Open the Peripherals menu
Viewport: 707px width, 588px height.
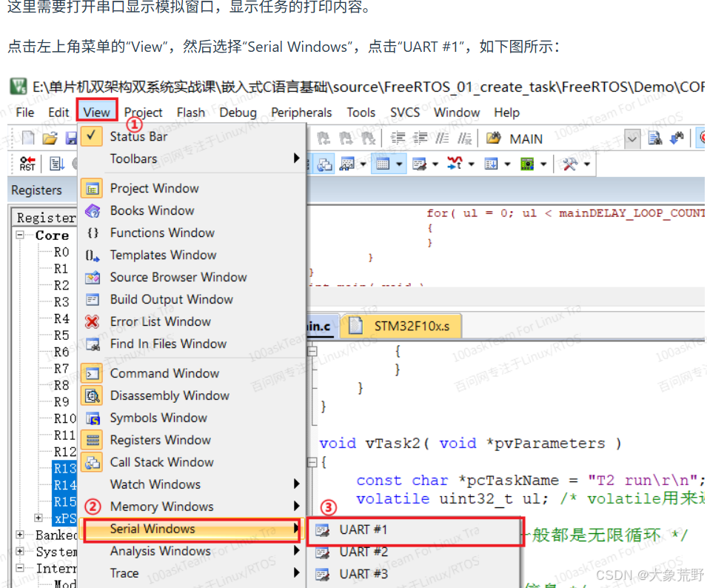(301, 113)
